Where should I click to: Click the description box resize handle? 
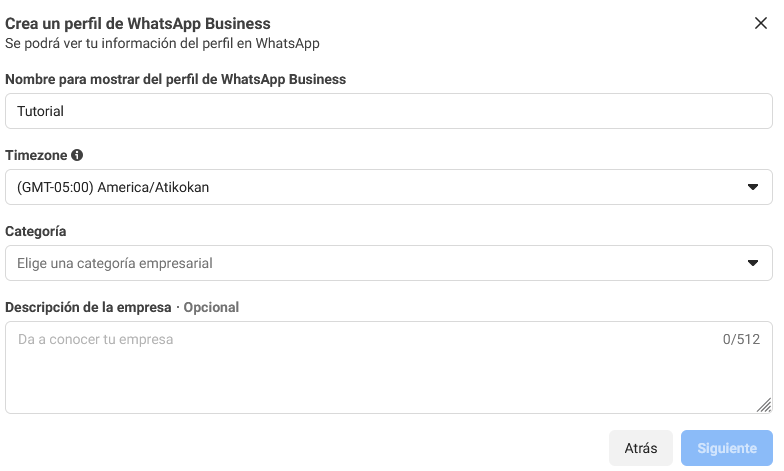[x=764, y=405]
